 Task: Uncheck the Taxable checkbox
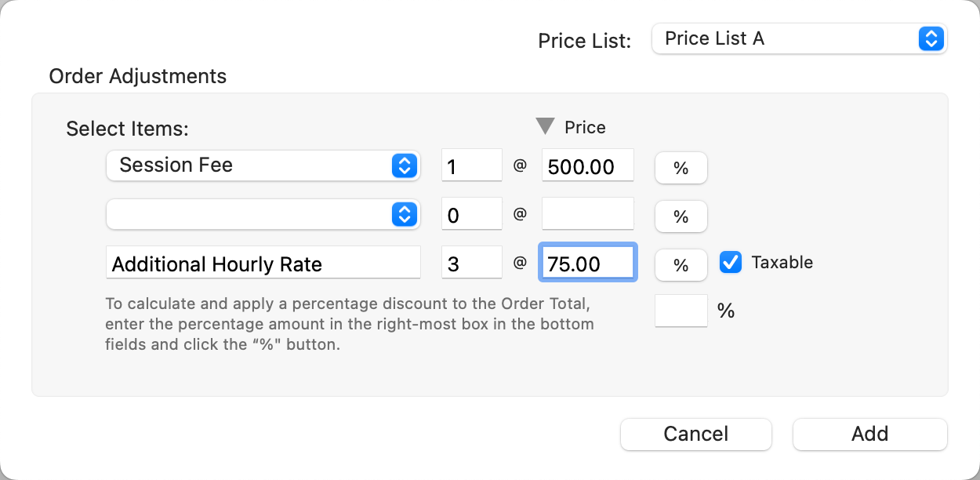731,263
